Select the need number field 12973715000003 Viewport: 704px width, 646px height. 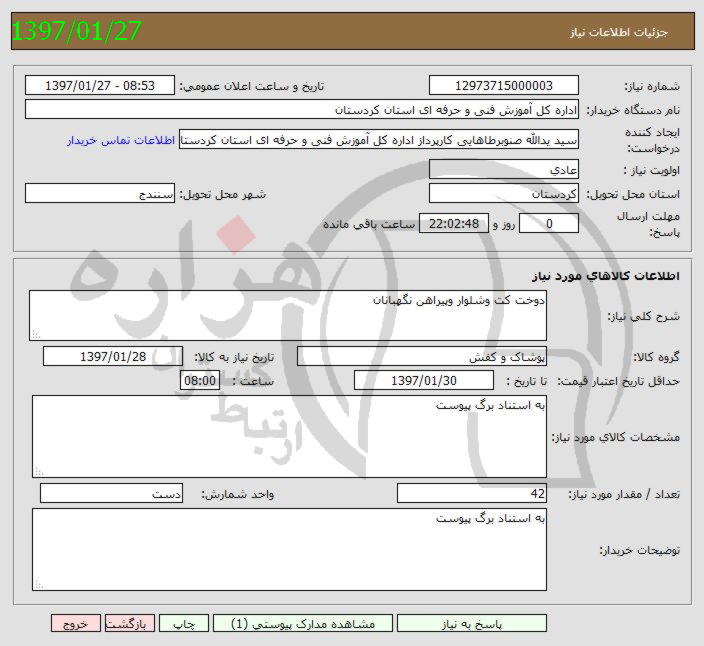tap(504, 85)
